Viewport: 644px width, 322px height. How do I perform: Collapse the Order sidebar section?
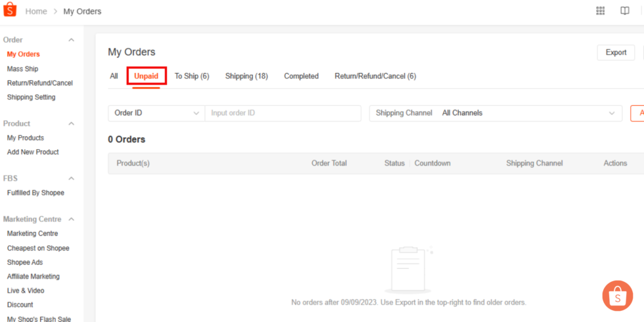[x=71, y=40]
